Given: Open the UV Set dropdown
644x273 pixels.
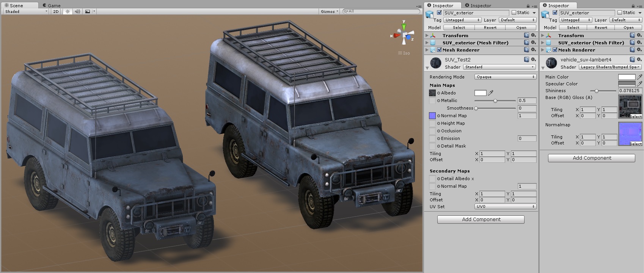Looking at the screenshot, I should (x=505, y=206).
